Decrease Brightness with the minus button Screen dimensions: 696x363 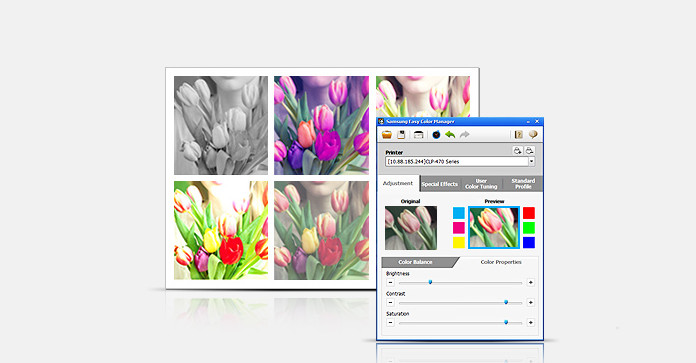click(390, 282)
